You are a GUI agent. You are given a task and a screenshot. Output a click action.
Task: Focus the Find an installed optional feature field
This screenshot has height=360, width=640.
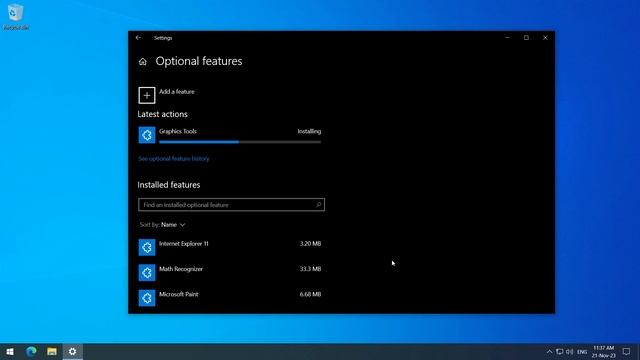tap(231, 204)
